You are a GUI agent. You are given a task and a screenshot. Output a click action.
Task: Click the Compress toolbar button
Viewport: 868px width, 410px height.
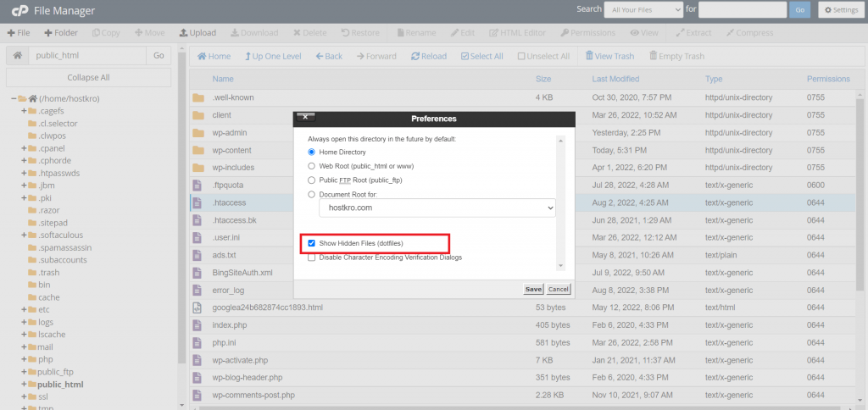(x=749, y=33)
